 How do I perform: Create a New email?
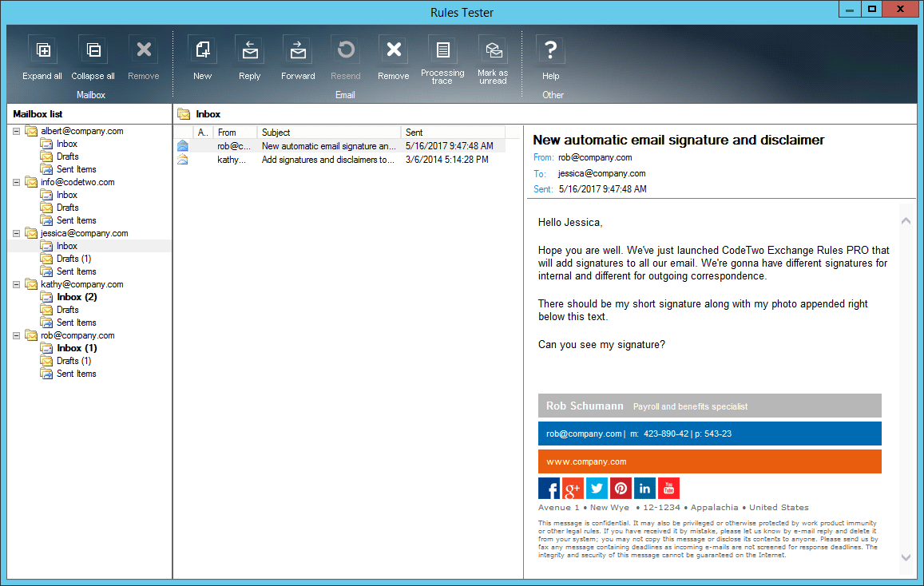pos(202,49)
